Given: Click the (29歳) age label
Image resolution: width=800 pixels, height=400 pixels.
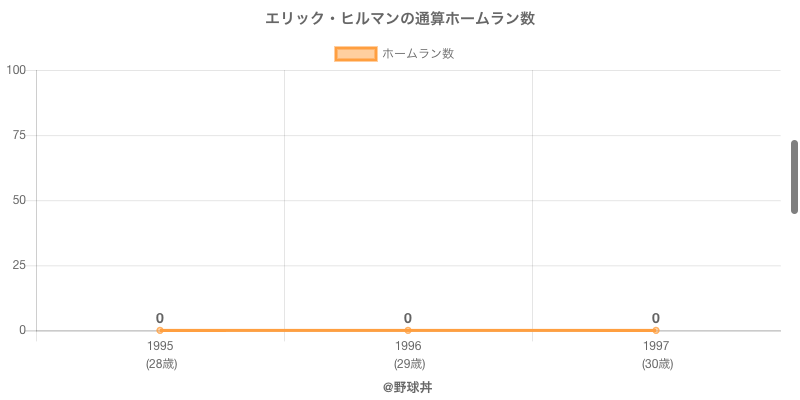Looking at the screenshot, I should [409, 364].
